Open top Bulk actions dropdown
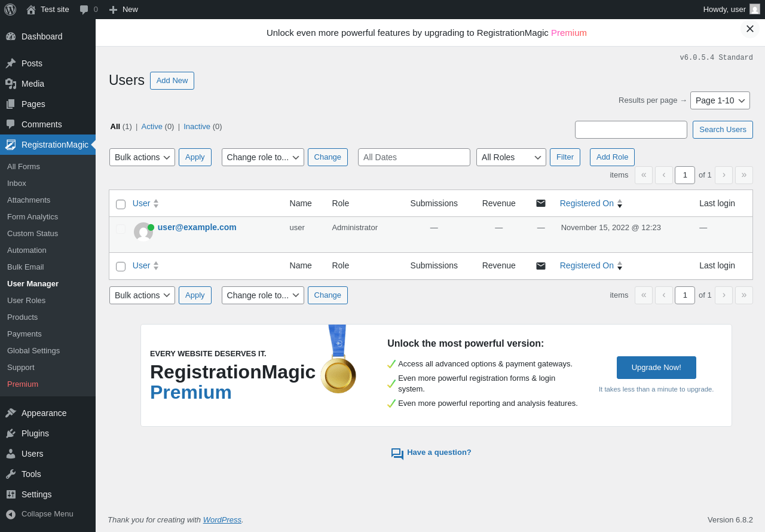765x532 pixels. click(142, 157)
